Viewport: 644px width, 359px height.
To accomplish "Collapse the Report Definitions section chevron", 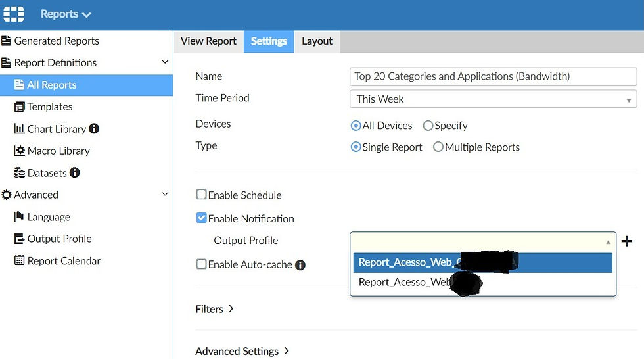I will (165, 62).
